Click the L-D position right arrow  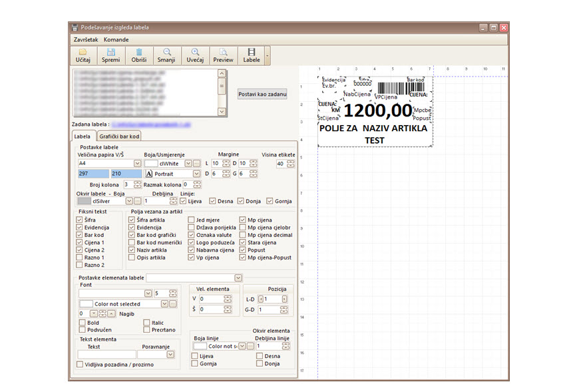(284, 299)
